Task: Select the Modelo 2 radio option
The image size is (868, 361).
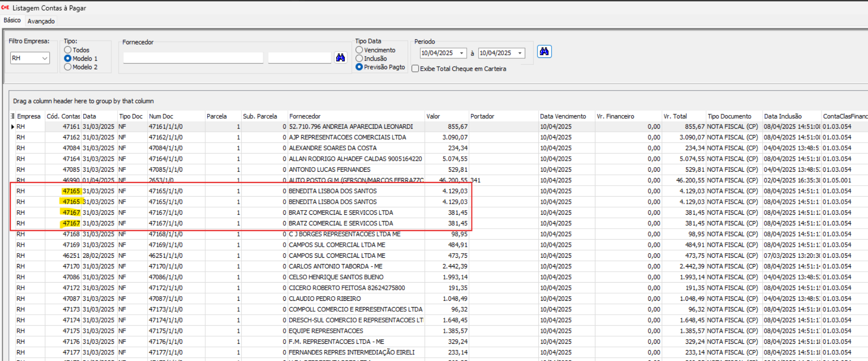Action: (68, 67)
